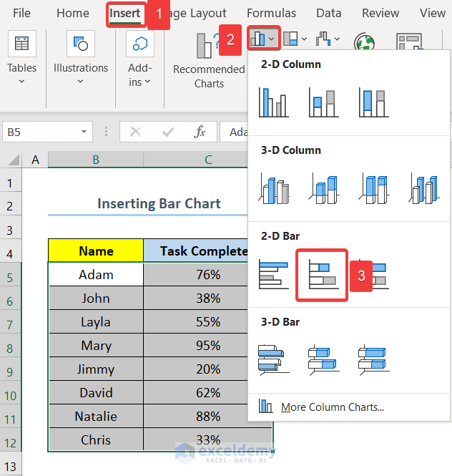
Task: Click the Chris cell
Action: [x=96, y=440]
